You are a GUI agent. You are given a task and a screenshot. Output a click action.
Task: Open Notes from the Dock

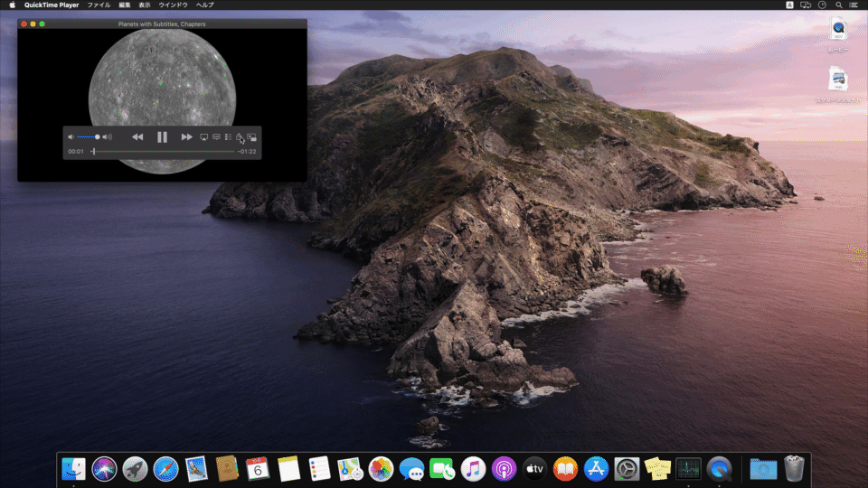click(x=288, y=469)
